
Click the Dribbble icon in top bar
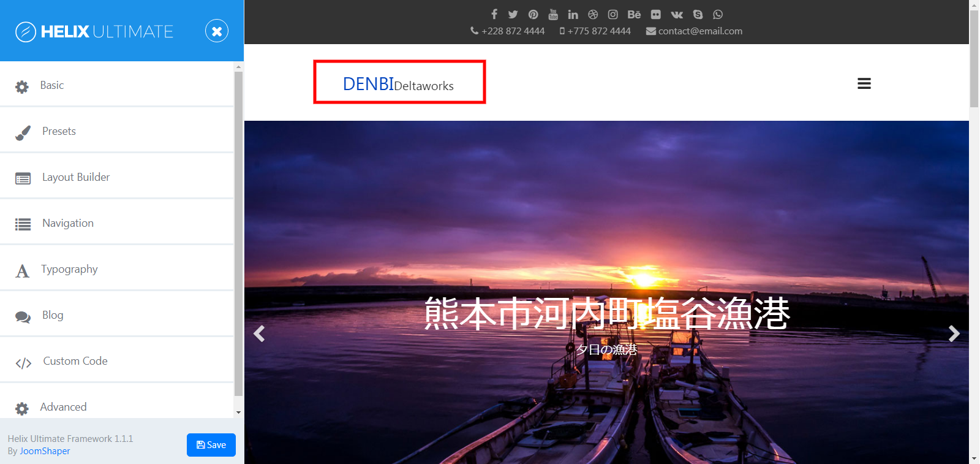pyautogui.click(x=593, y=14)
